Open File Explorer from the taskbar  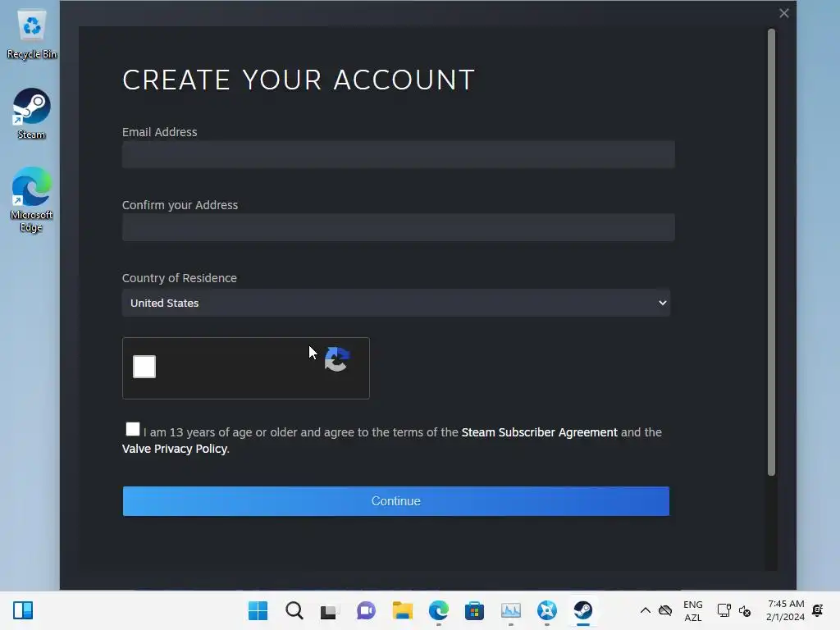[x=402, y=610]
